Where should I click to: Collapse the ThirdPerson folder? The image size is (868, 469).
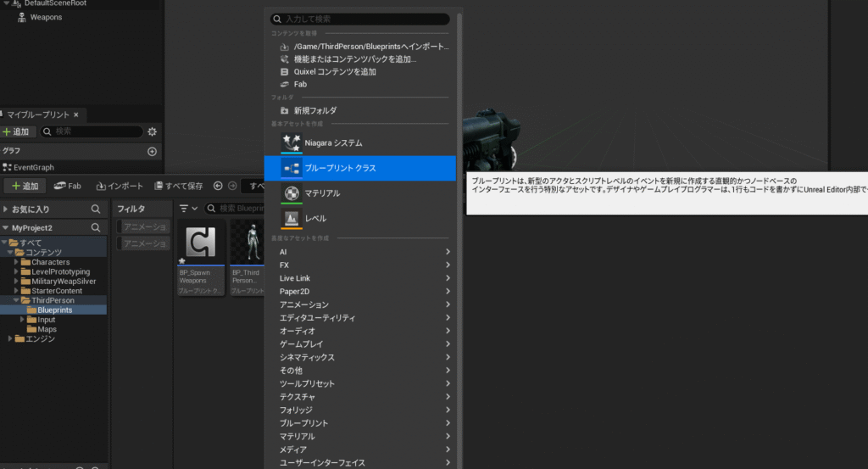[x=16, y=300]
